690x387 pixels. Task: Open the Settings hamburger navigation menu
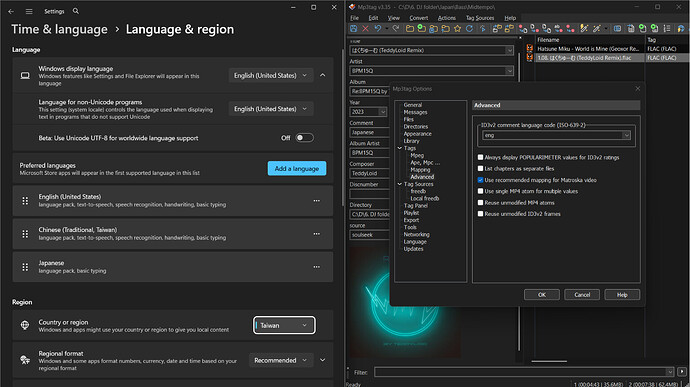tap(29, 11)
